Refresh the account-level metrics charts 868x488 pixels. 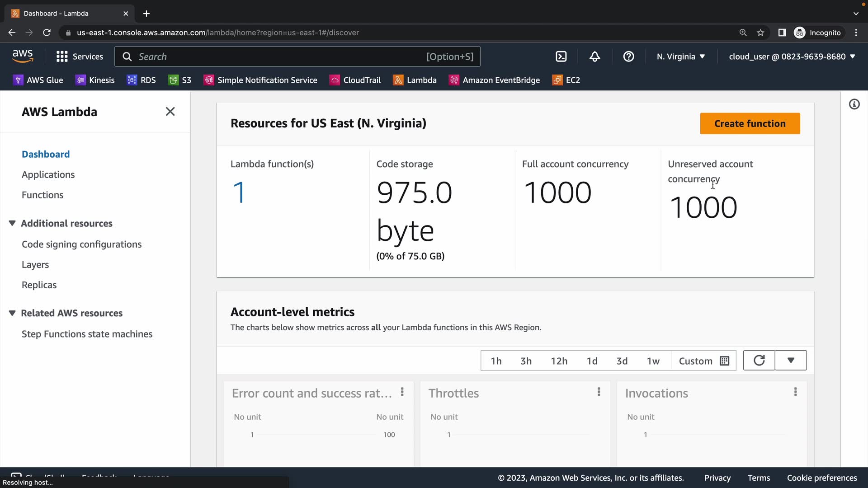pyautogui.click(x=759, y=361)
